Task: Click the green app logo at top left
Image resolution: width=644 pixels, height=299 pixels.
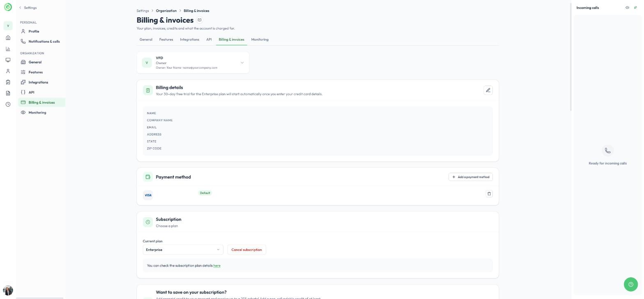Action: (8, 7)
